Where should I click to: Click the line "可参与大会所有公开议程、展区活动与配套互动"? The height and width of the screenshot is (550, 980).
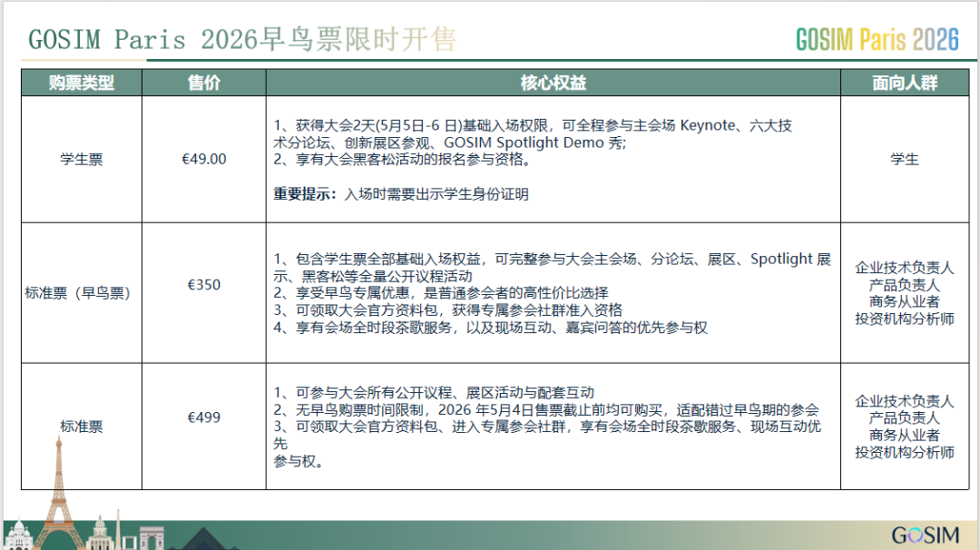tap(434, 392)
